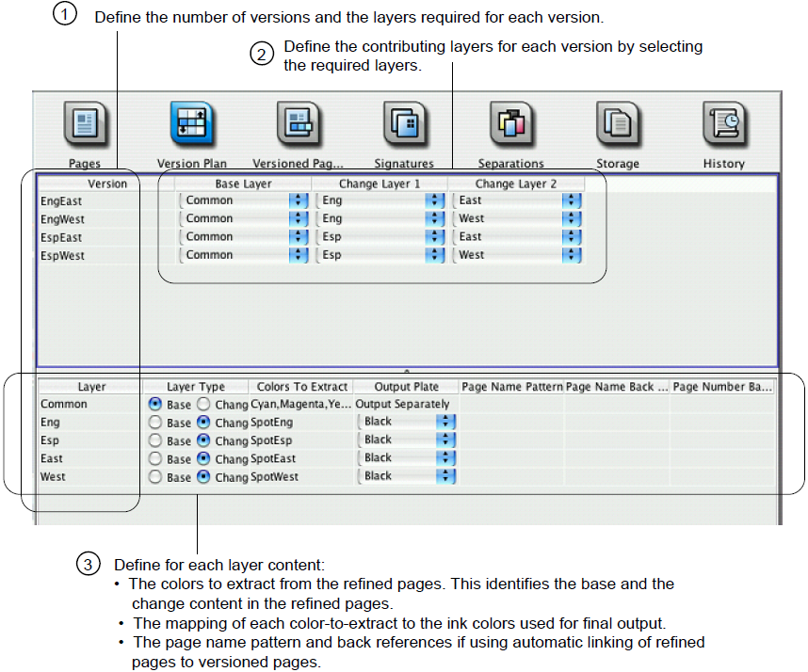The width and height of the screenshot is (808, 672).
Task: Set West layer type to Base
Action: point(155,477)
